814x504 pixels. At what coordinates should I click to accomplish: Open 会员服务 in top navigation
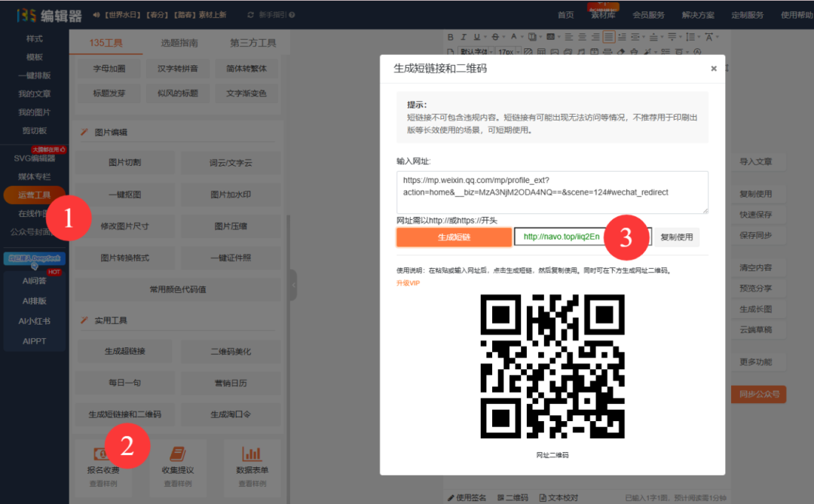pos(648,15)
